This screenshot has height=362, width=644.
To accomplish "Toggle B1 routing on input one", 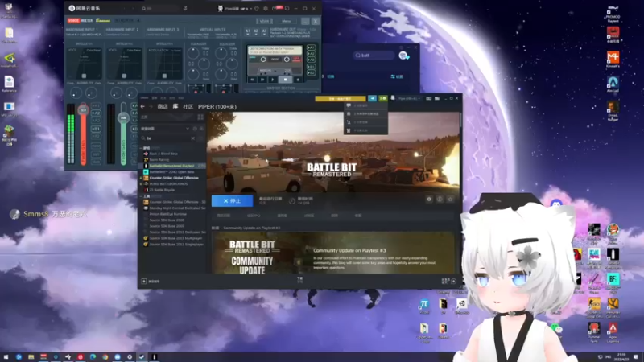I will 96,129.
